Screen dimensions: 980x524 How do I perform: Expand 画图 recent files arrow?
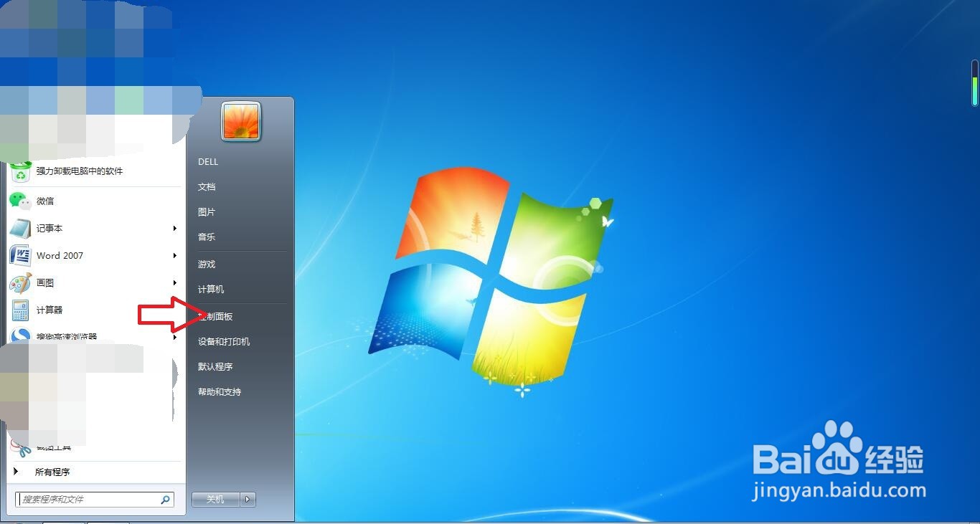pyautogui.click(x=174, y=283)
